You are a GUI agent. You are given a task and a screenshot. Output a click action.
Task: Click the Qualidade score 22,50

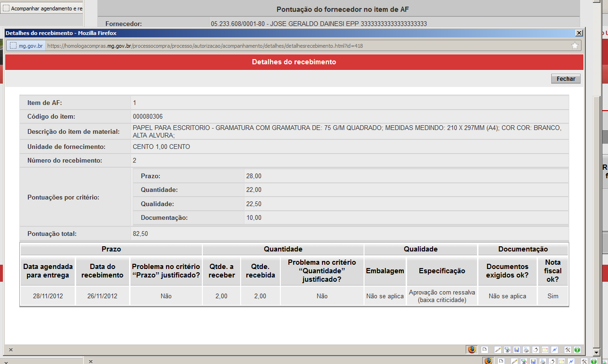[x=253, y=204]
